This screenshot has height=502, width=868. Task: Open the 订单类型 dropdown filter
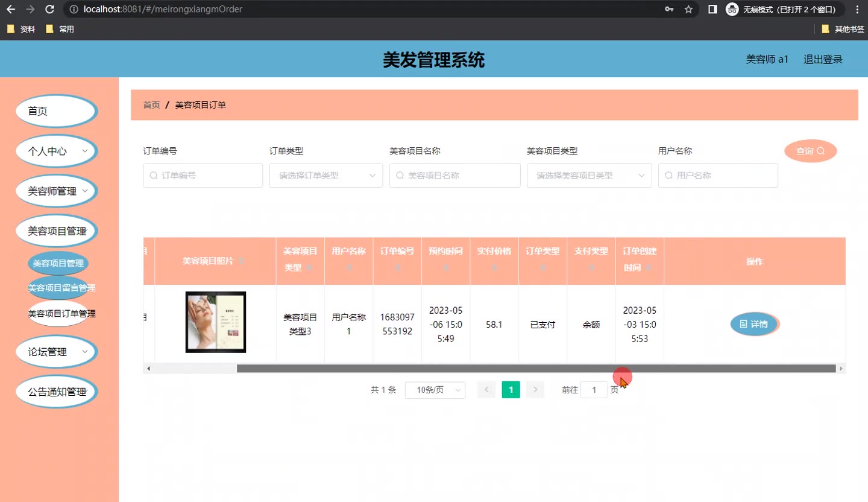[x=325, y=176]
